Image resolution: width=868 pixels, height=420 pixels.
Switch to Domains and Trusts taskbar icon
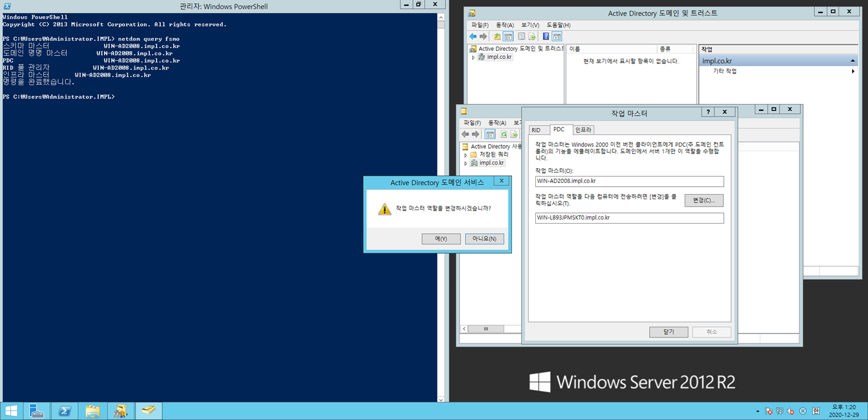click(x=121, y=411)
